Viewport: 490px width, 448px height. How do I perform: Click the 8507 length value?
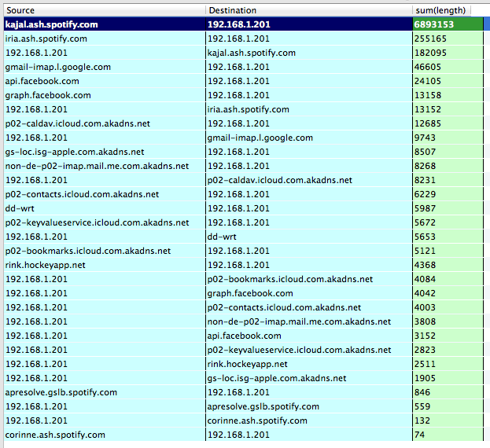(425, 152)
